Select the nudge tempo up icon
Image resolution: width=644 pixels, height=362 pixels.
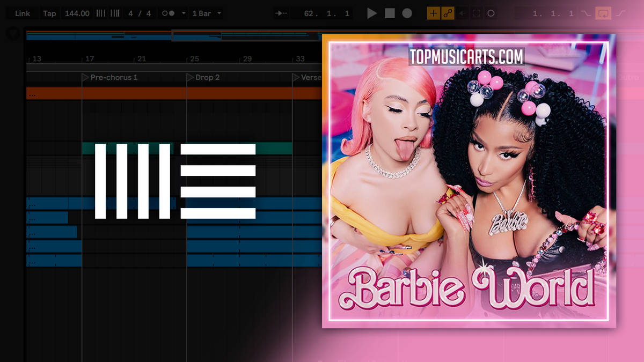tap(115, 13)
